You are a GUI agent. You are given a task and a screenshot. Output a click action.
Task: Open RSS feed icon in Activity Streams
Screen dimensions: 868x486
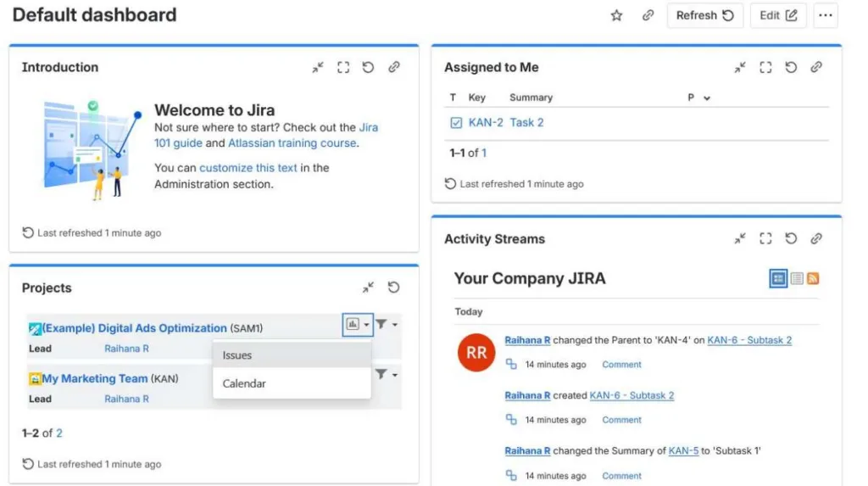coord(813,278)
